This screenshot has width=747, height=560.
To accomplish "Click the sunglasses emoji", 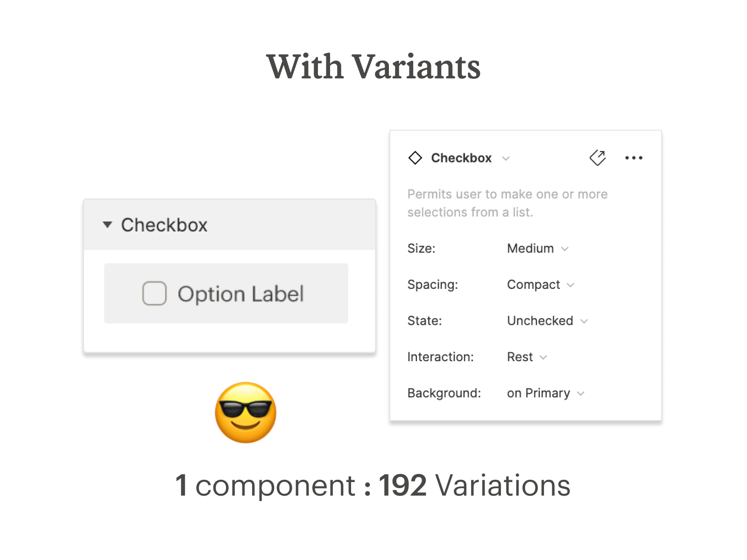I will (x=246, y=413).
